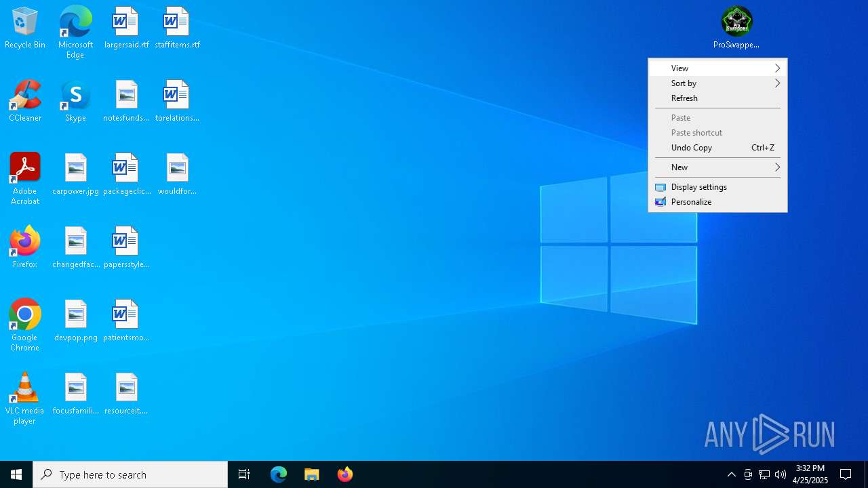
Task: Open Task View from the taskbar
Action: tap(244, 474)
